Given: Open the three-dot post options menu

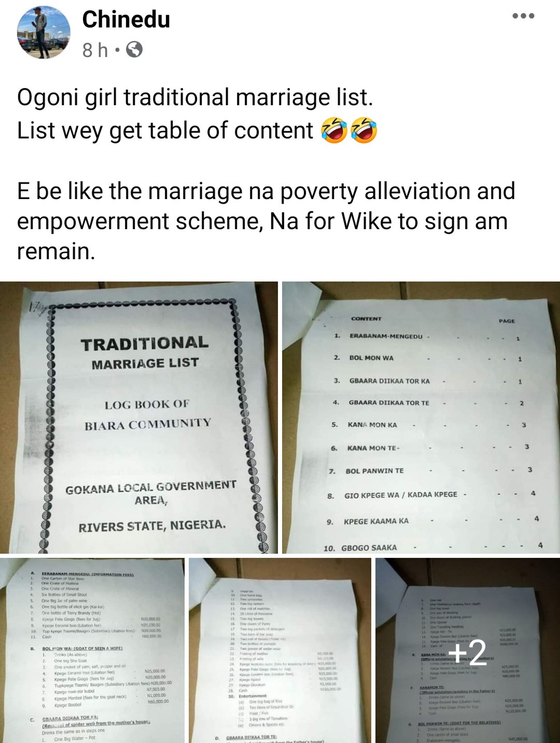Looking at the screenshot, I should tap(523, 16).
